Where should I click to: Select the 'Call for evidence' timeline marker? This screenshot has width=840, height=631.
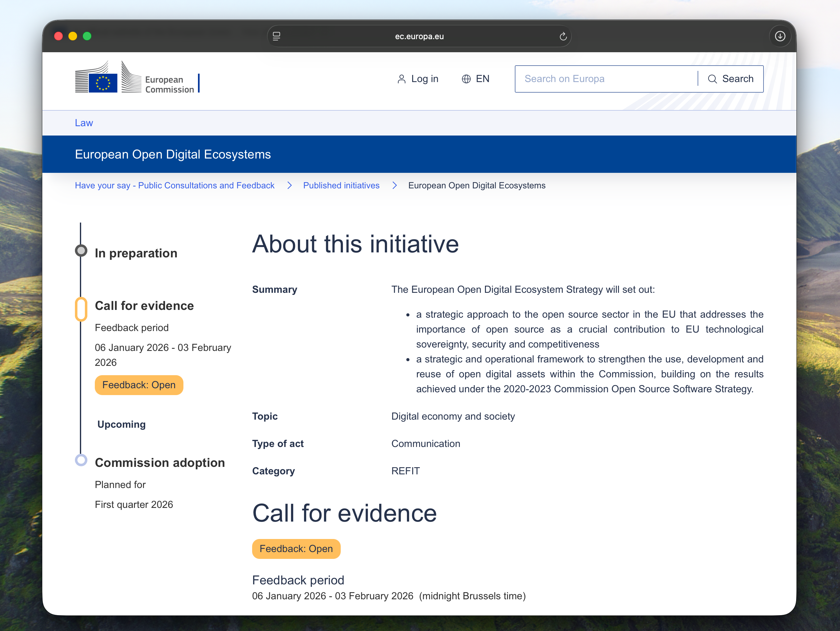pyautogui.click(x=81, y=309)
